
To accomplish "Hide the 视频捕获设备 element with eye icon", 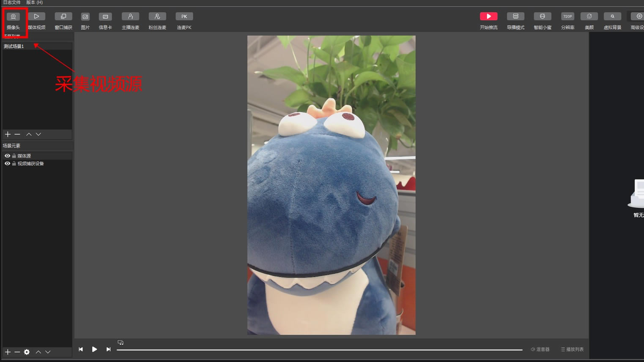I will [7, 163].
